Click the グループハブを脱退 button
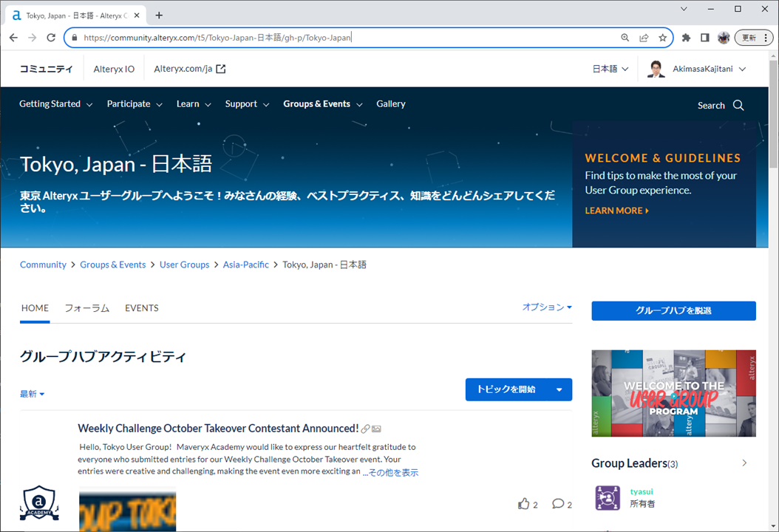This screenshot has width=779, height=532. click(x=673, y=311)
